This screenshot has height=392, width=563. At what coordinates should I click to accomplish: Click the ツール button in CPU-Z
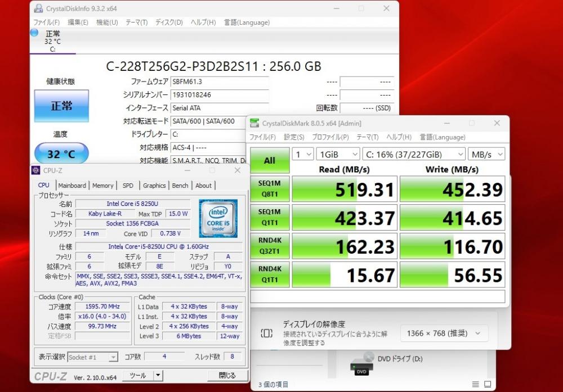click(x=138, y=376)
